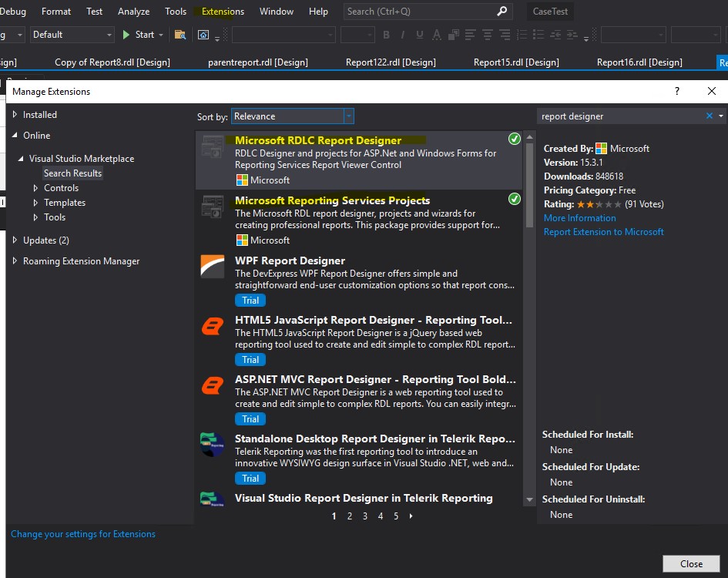The width and height of the screenshot is (728, 578).
Task: Open the Analyze menu
Action: [x=134, y=11]
